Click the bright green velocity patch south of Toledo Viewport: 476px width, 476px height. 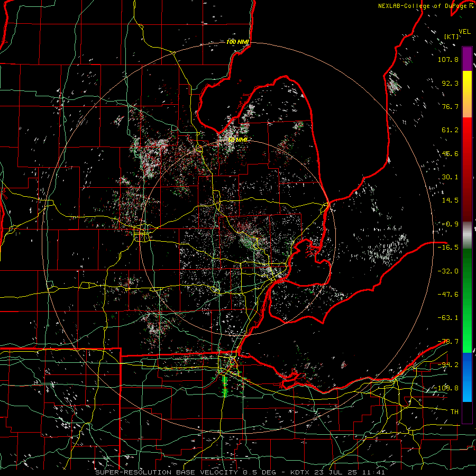pos(225,386)
